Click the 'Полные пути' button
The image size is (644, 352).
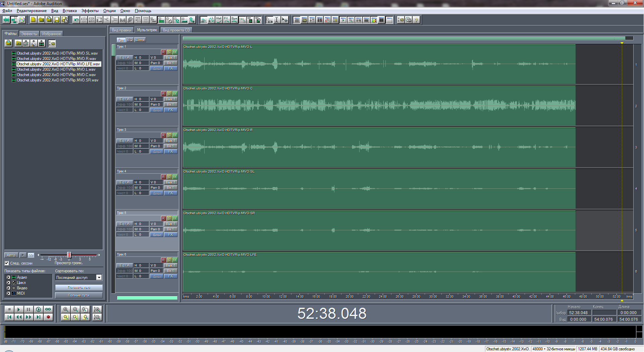click(79, 295)
